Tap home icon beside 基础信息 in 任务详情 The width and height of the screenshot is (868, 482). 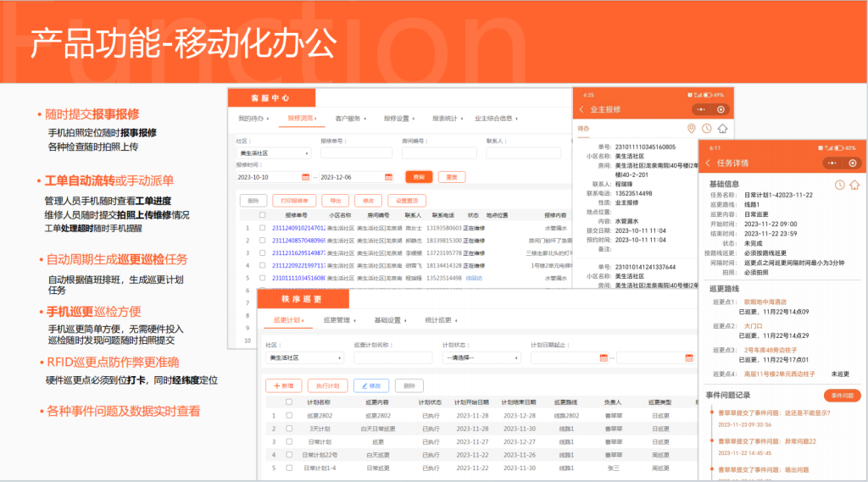(x=854, y=185)
